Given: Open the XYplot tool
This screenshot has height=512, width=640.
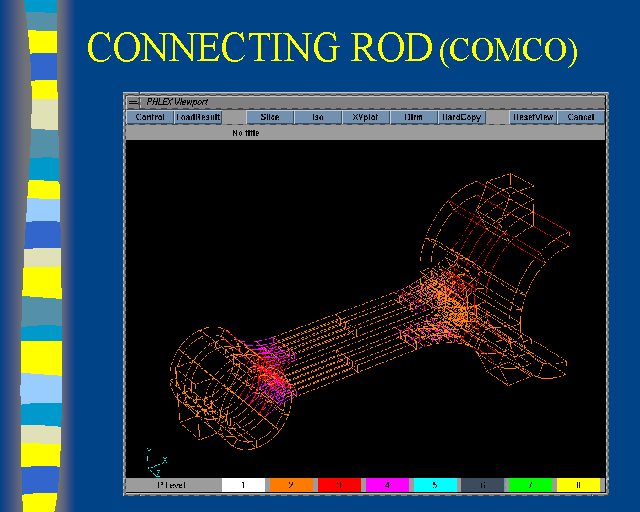Looking at the screenshot, I should 365,117.
